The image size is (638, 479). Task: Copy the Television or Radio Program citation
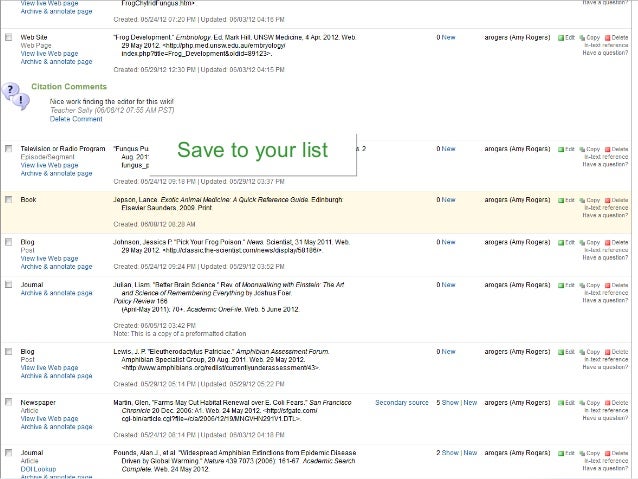coord(590,149)
